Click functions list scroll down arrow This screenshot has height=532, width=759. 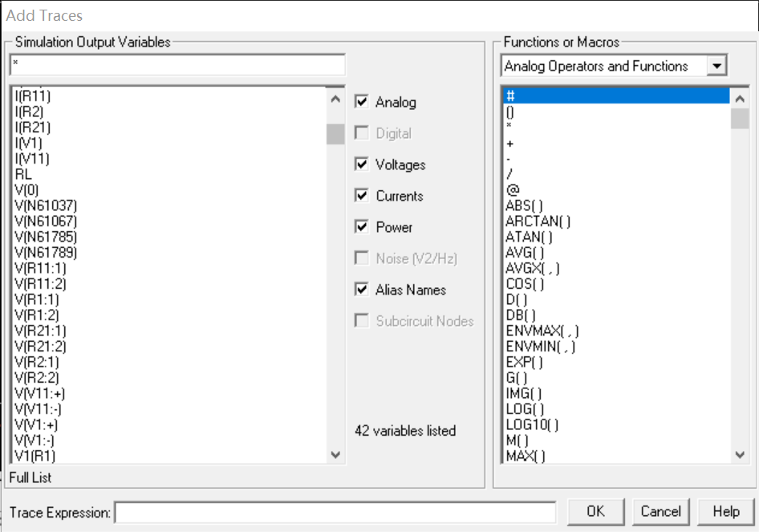(x=740, y=454)
